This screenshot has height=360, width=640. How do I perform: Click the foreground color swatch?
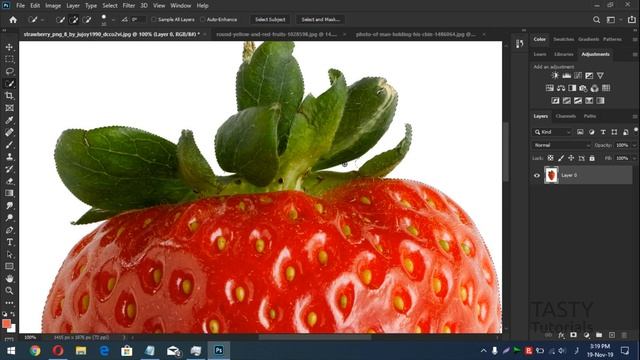pos(7,323)
